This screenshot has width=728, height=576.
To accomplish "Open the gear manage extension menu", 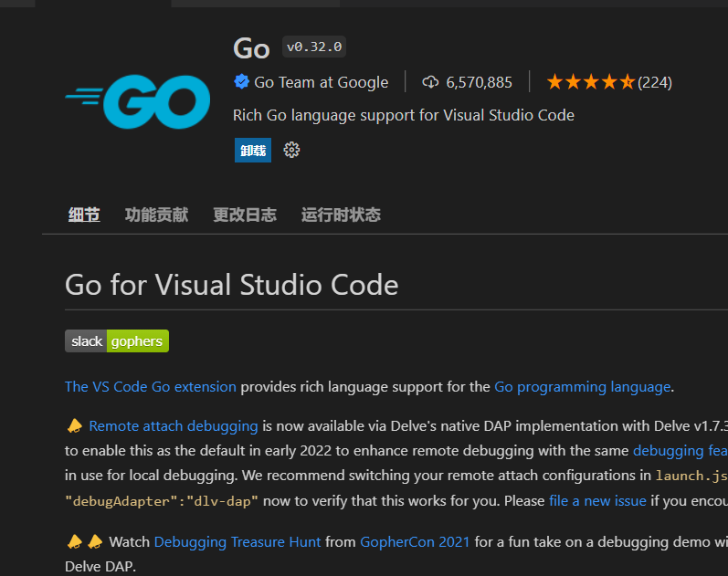I will coord(291,150).
